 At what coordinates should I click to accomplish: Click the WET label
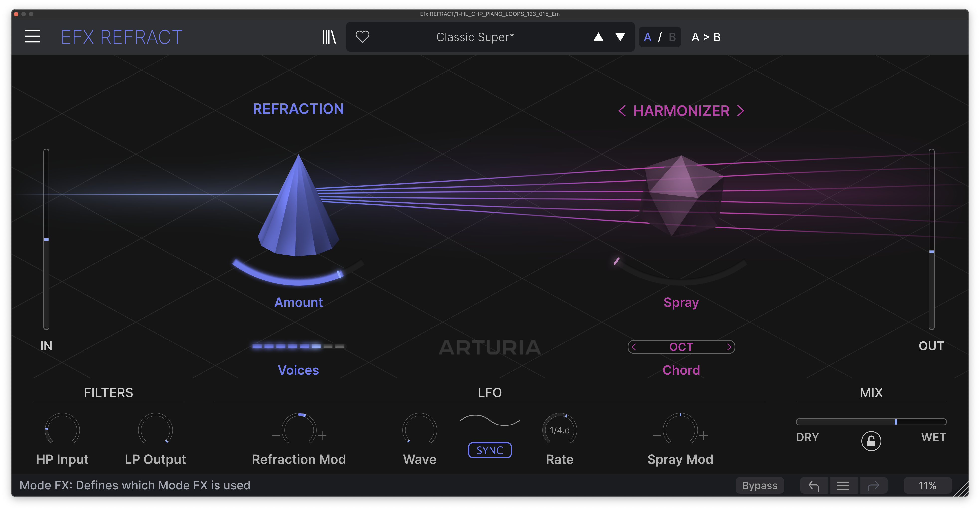933,437
